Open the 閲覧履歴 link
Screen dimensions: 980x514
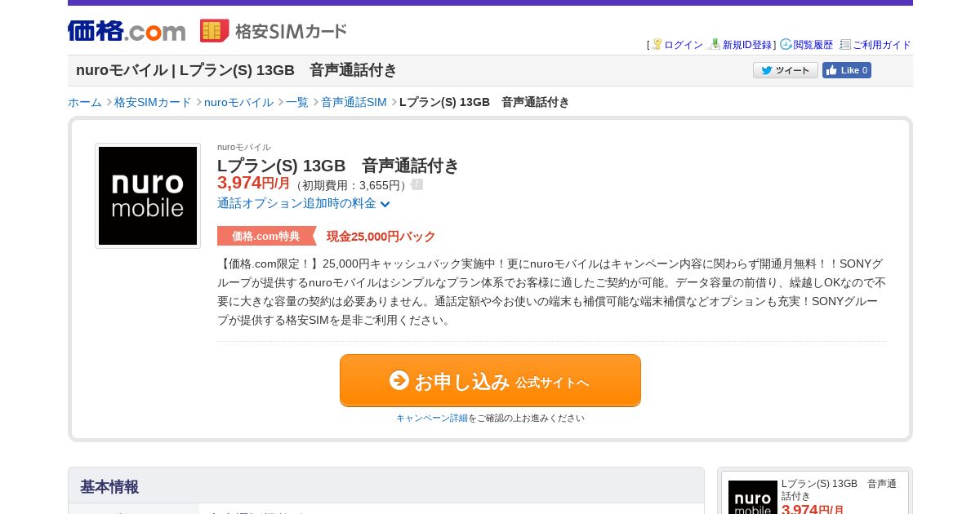[813, 45]
